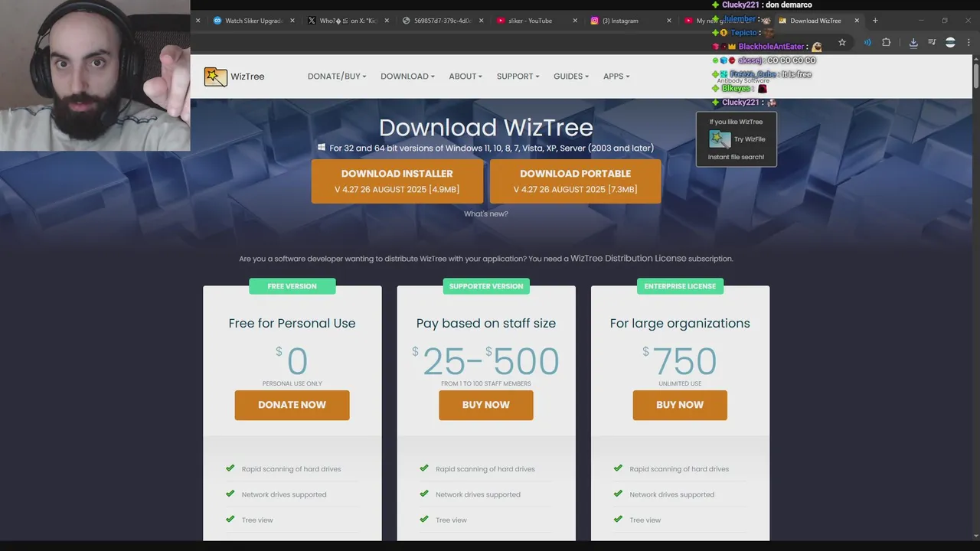Close the (3) Instagram tab
980x551 pixels.
pyautogui.click(x=669, y=21)
